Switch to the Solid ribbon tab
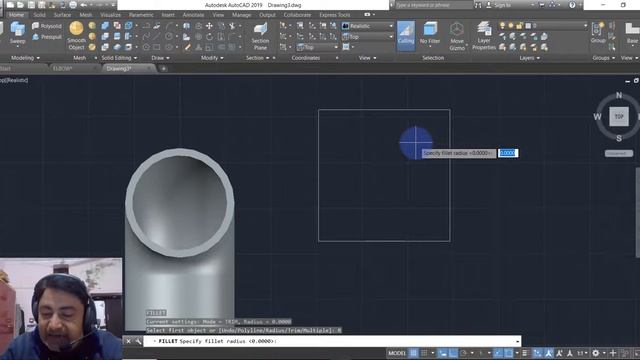Screen dimensions: 640x360 (x=40, y=15)
